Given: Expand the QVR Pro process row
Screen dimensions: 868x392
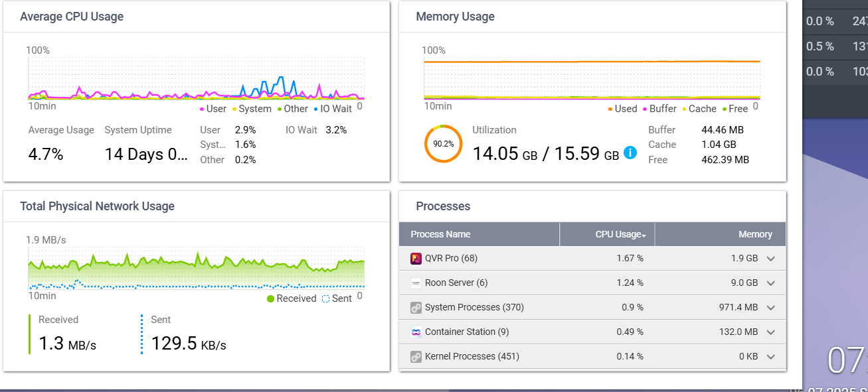Looking at the screenshot, I should click(771, 259).
